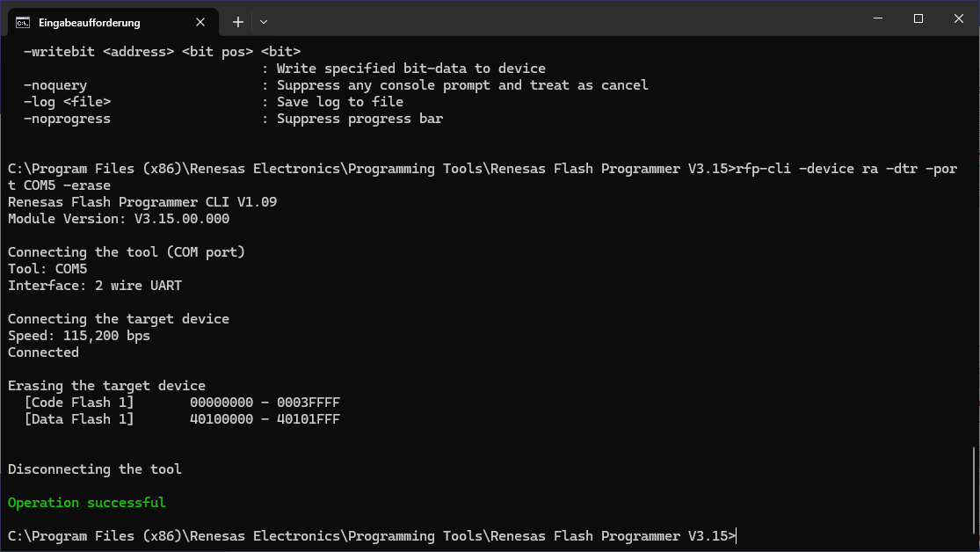Click the -log <file> option line
The width and height of the screenshot is (980, 552).
click(67, 101)
